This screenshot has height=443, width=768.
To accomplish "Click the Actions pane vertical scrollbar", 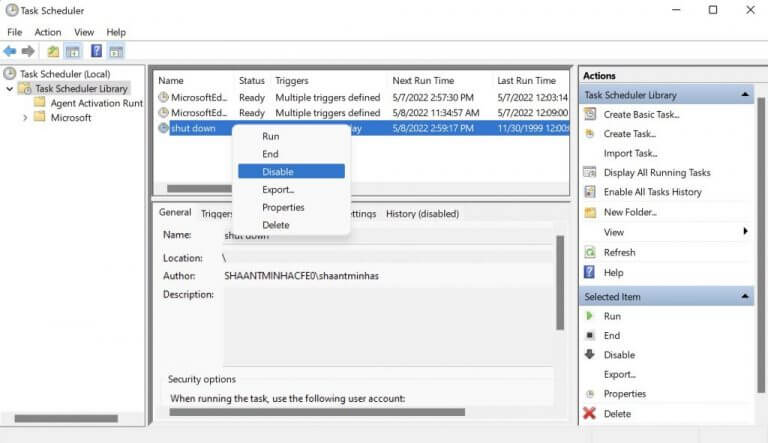I will click(x=761, y=245).
